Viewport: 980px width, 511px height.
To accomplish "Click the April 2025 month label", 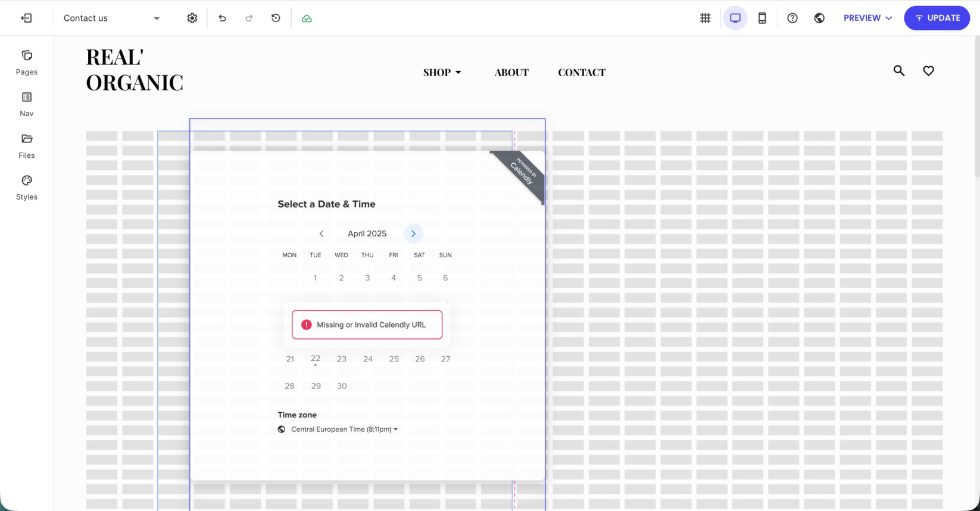I will (x=367, y=233).
